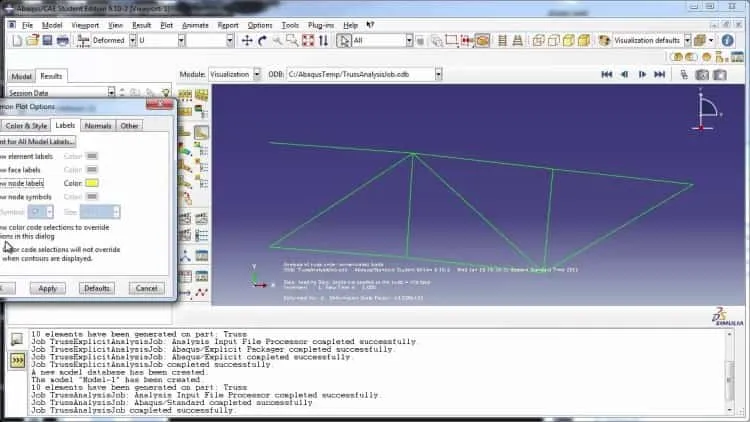Click Set Font for All Model Labels
The image size is (750, 422).
tap(38, 142)
